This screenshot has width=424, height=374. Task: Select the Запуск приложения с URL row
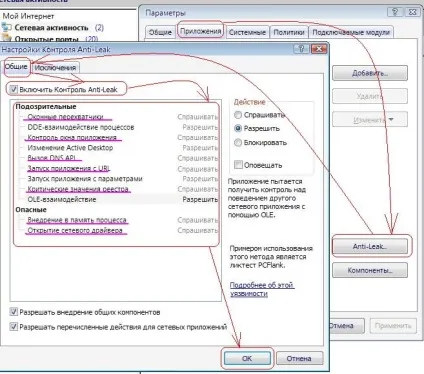117,169
